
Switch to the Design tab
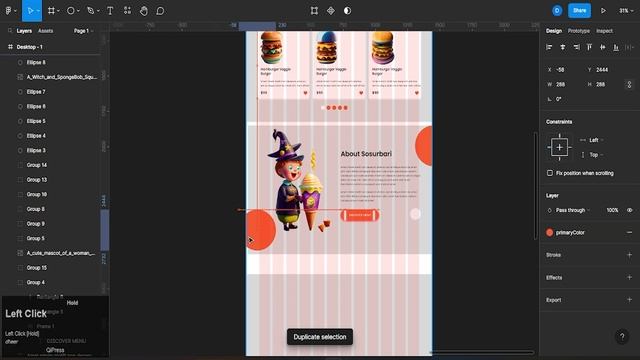point(554,31)
